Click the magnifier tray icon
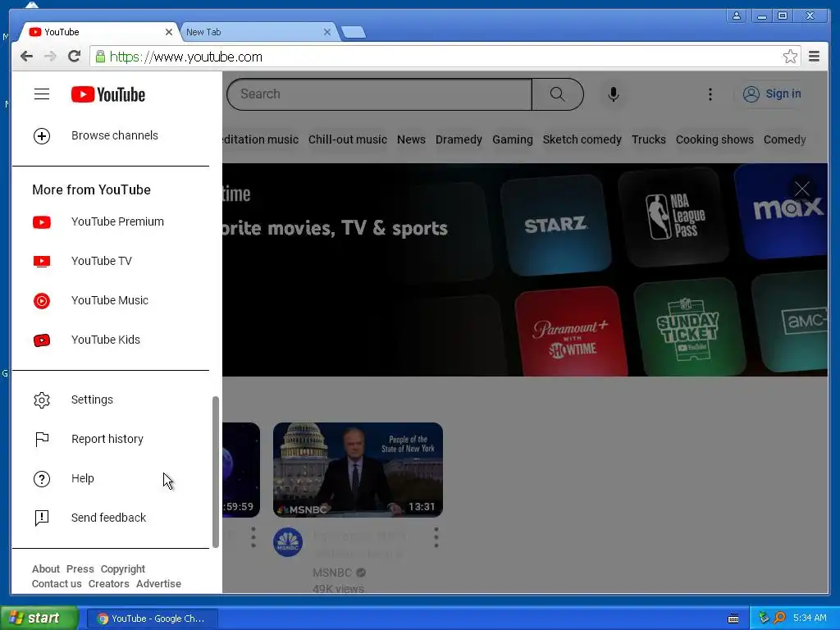 coord(779,619)
